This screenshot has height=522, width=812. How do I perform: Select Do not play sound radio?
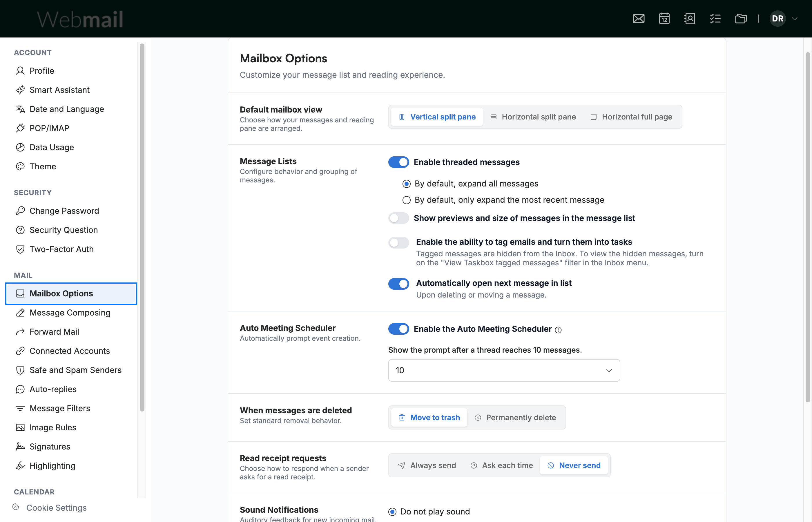pyautogui.click(x=392, y=512)
